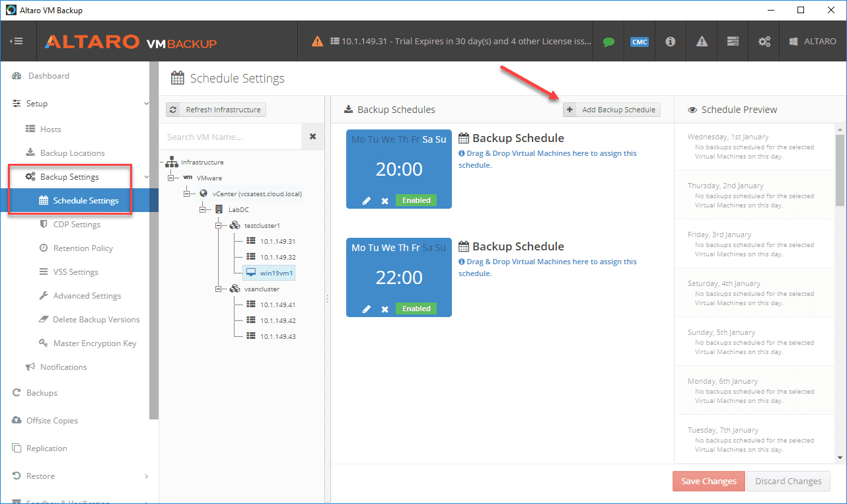Open the settings gears icon in header

pos(764,42)
